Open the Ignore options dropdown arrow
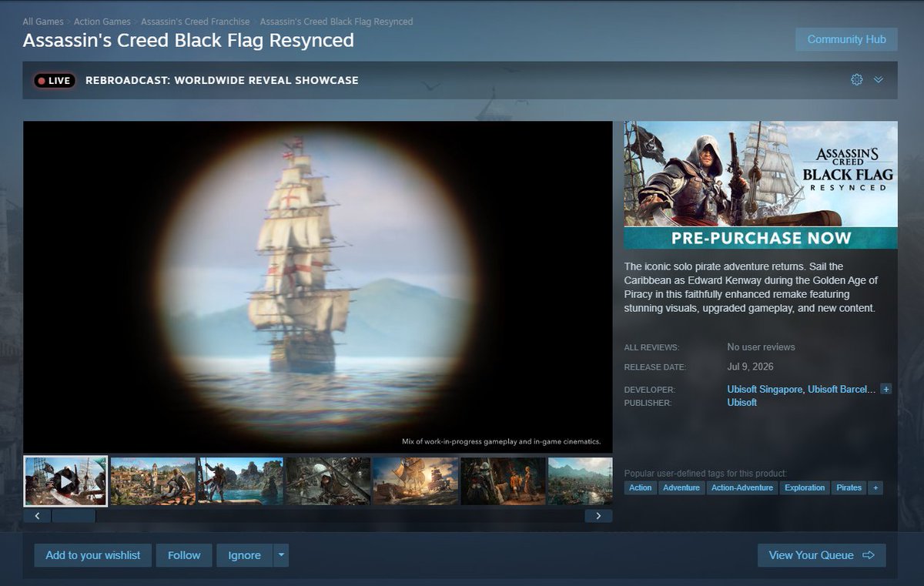Screen dimensions: 924x586 pos(281,555)
